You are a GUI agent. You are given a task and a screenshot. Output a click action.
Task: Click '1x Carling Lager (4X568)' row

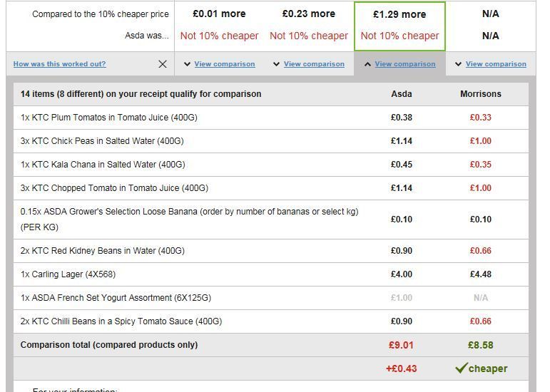(271, 274)
